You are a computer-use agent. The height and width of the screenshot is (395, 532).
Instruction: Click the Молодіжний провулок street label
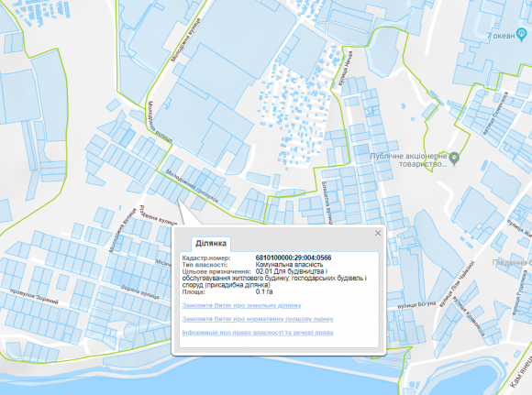click(x=192, y=186)
